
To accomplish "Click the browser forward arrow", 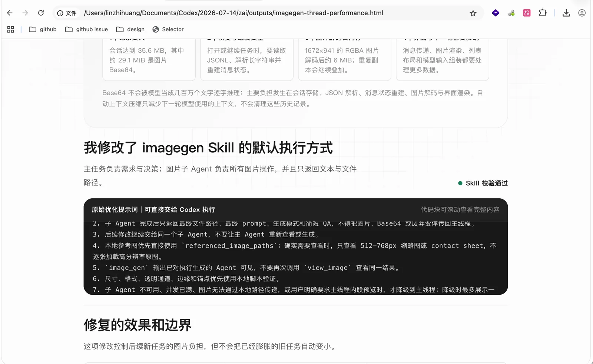I will [25, 13].
